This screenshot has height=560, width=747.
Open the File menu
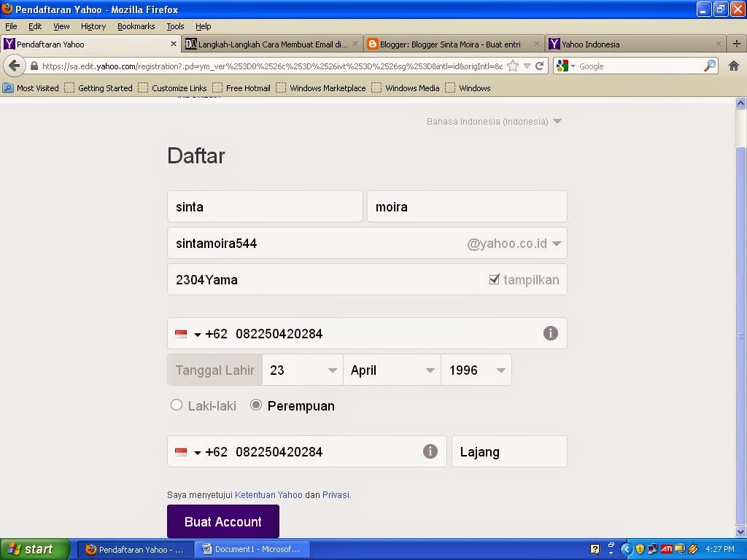(x=11, y=26)
